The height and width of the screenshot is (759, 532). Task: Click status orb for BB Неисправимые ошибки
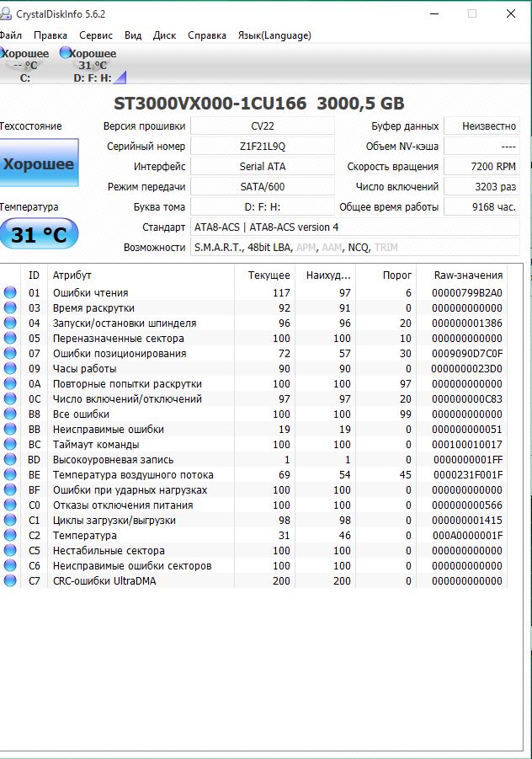(10, 429)
